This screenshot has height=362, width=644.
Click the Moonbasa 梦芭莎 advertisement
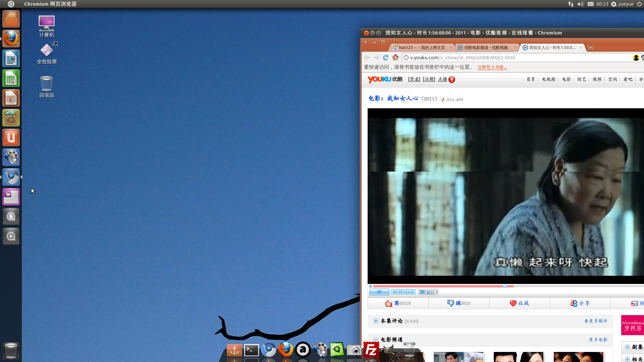[633, 325]
